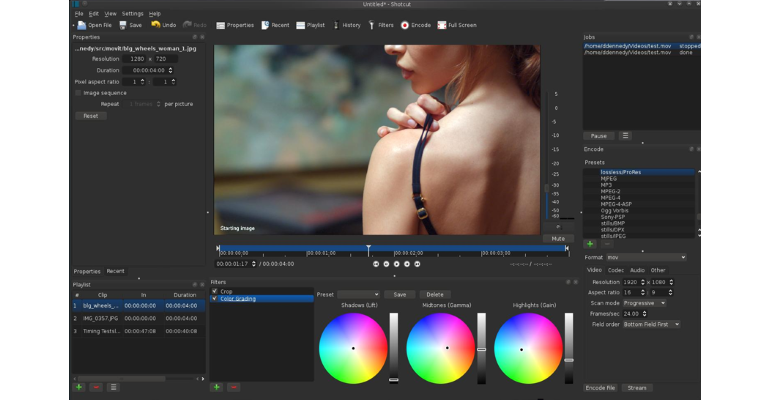Click the Redo toolbar icon
Image resolution: width=770 pixels, height=400 pixels.
187,25
